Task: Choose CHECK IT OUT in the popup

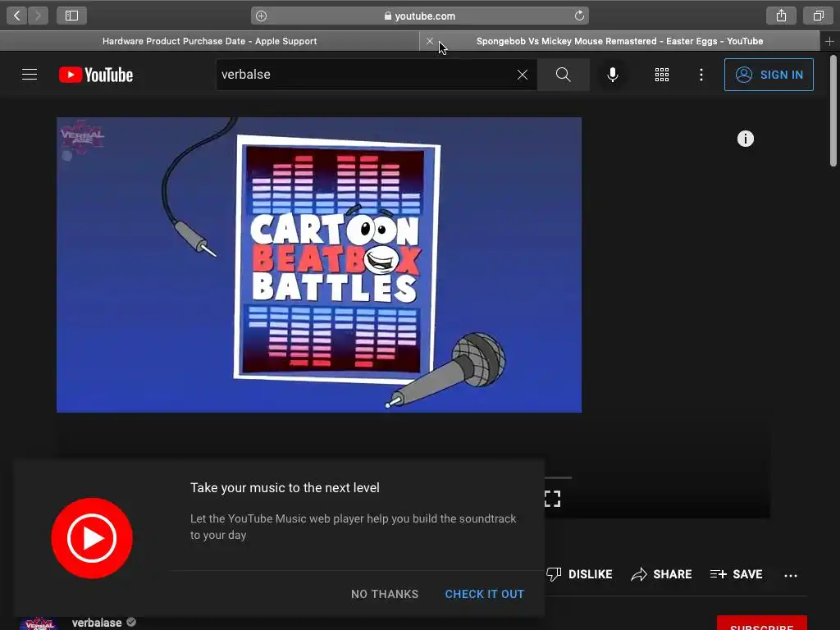Action: coord(484,594)
